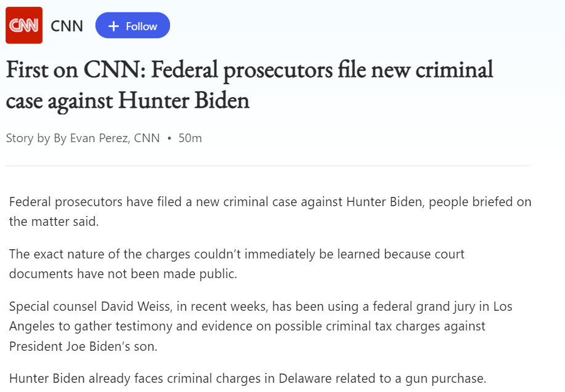565x392 pixels.
Task: Click the article headline about Hunter Biden
Action: click(x=250, y=85)
